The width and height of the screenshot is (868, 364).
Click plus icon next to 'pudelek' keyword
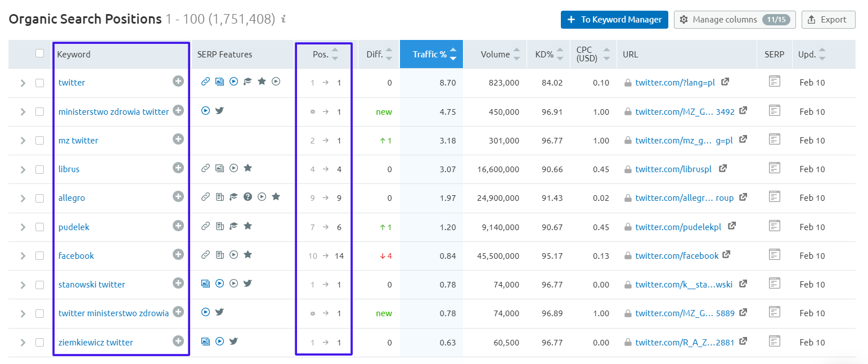tap(178, 226)
